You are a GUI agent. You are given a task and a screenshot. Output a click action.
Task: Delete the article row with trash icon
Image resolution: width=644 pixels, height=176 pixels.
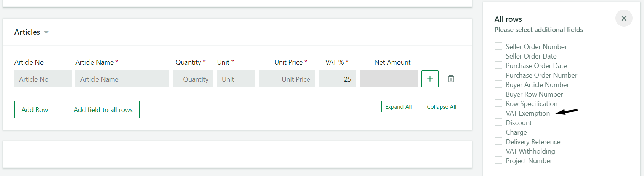tap(451, 79)
